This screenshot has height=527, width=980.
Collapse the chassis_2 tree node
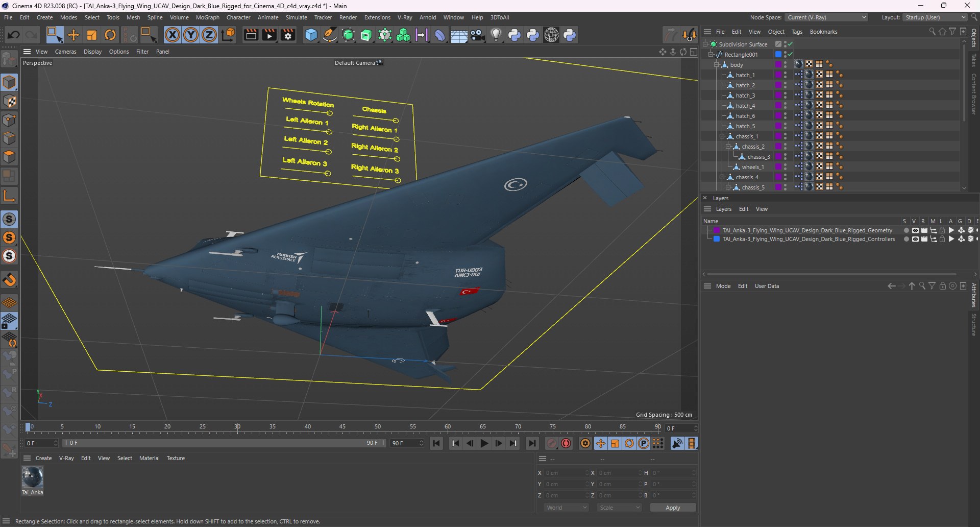click(728, 147)
